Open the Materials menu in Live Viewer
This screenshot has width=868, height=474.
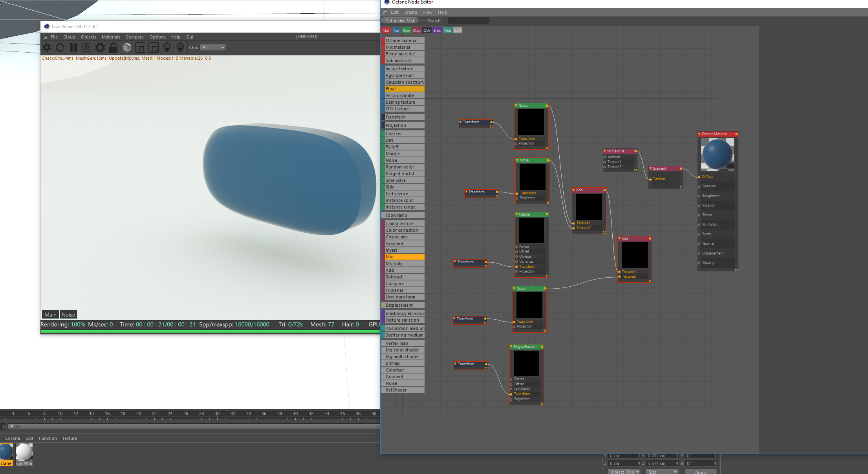(x=111, y=37)
